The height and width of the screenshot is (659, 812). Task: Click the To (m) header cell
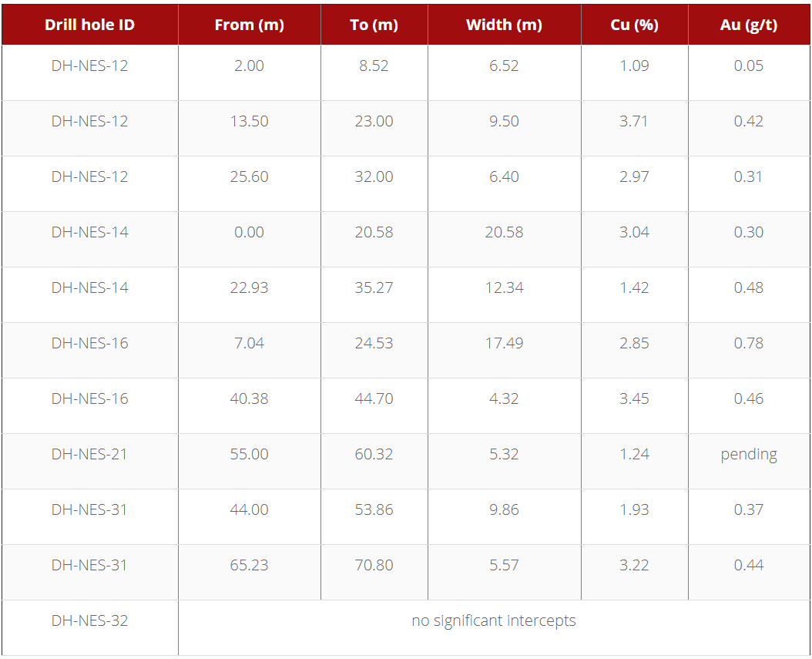[374, 25]
